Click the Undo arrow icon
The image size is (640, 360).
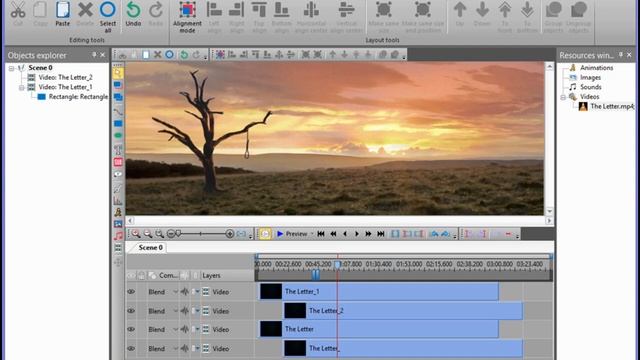click(133, 10)
